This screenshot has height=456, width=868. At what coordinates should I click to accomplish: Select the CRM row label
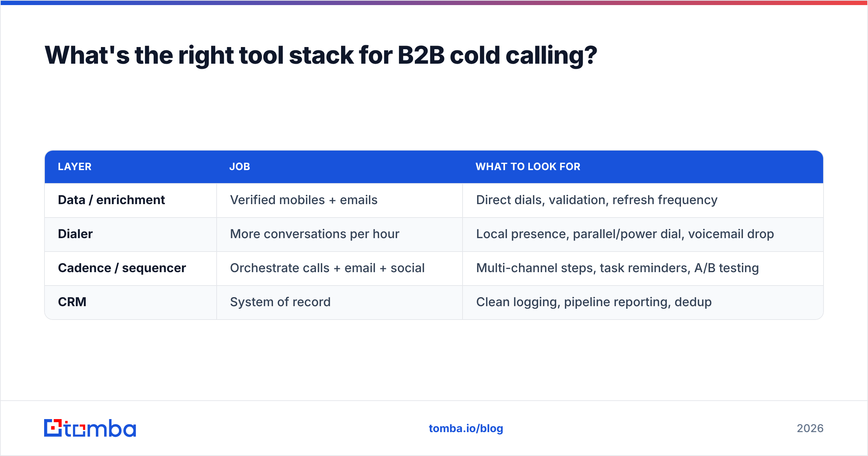[x=72, y=302]
